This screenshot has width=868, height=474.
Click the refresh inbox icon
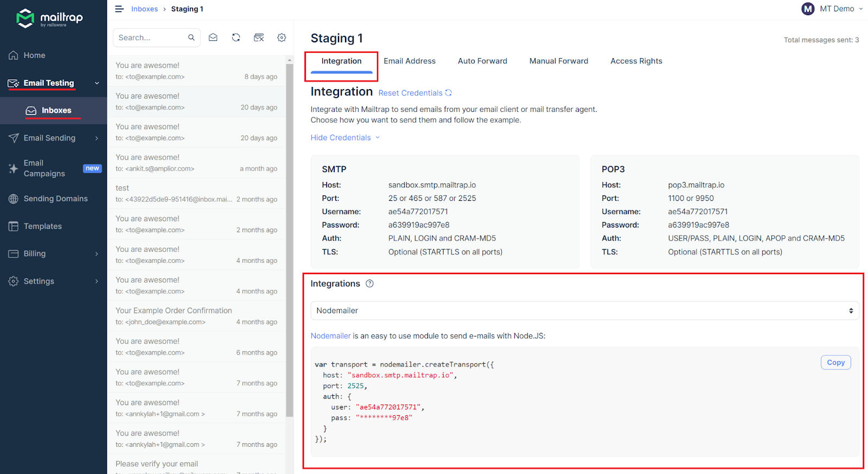(x=236, y=37)
